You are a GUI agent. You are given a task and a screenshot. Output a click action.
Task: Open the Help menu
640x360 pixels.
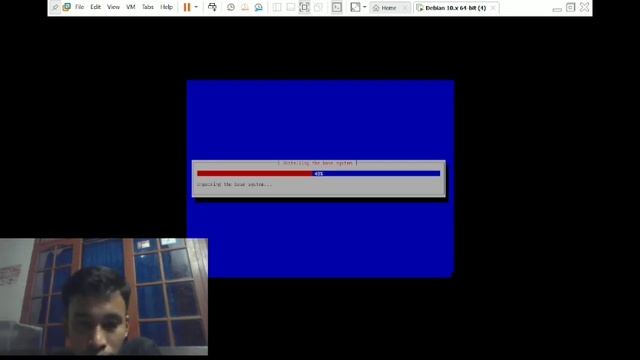coord(166,7)
